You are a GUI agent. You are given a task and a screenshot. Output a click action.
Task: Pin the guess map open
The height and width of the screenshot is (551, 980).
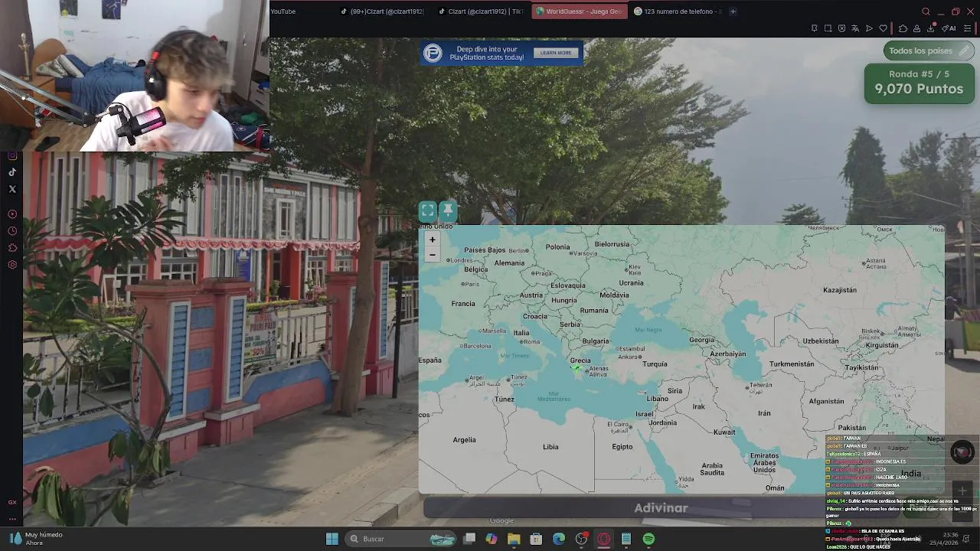448,210
